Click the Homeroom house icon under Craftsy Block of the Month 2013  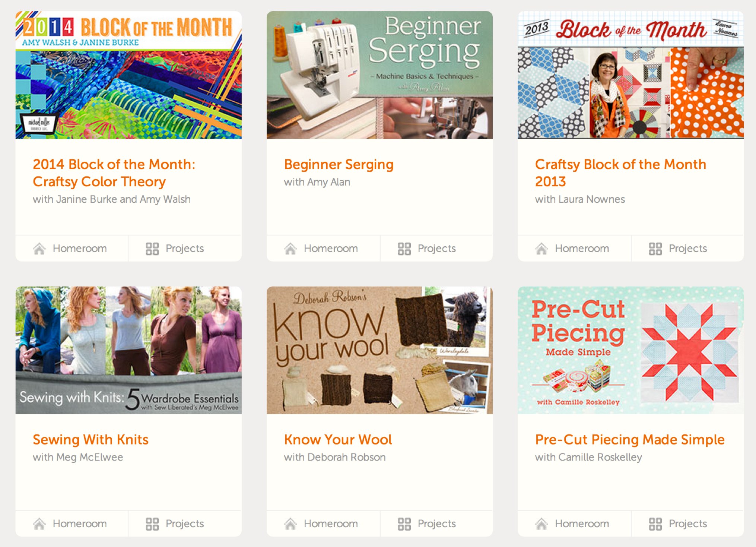pos(542,248)
